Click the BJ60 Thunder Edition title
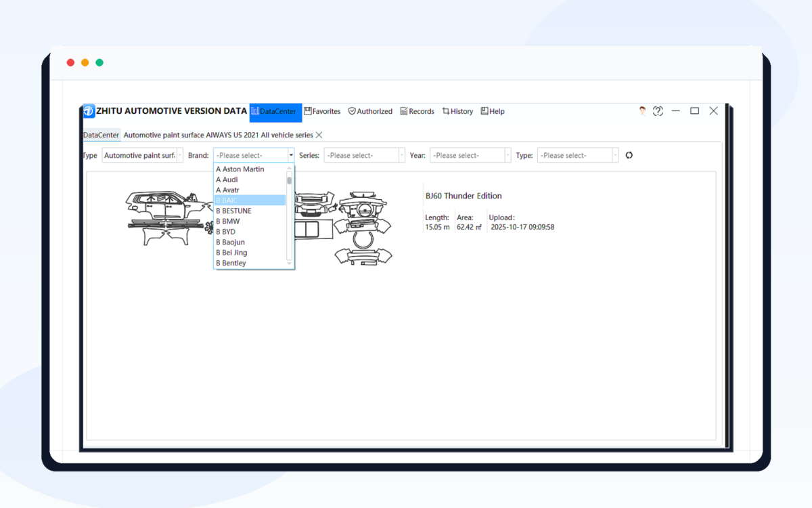Viewport: 812px width, 508px height. 464,196
